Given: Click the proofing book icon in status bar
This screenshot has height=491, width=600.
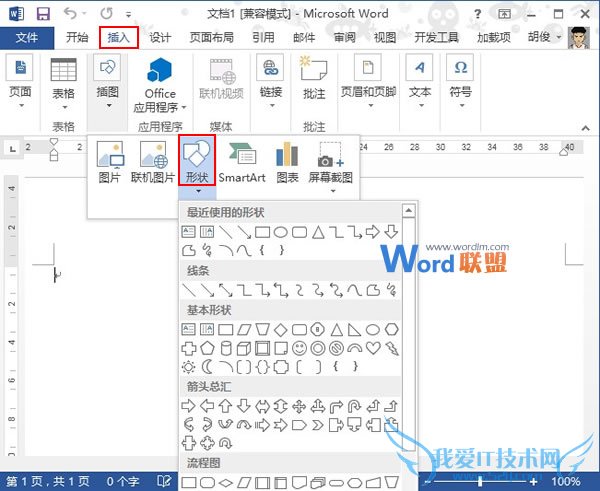Looking at the screenshot, I should [x=164, y=481].
